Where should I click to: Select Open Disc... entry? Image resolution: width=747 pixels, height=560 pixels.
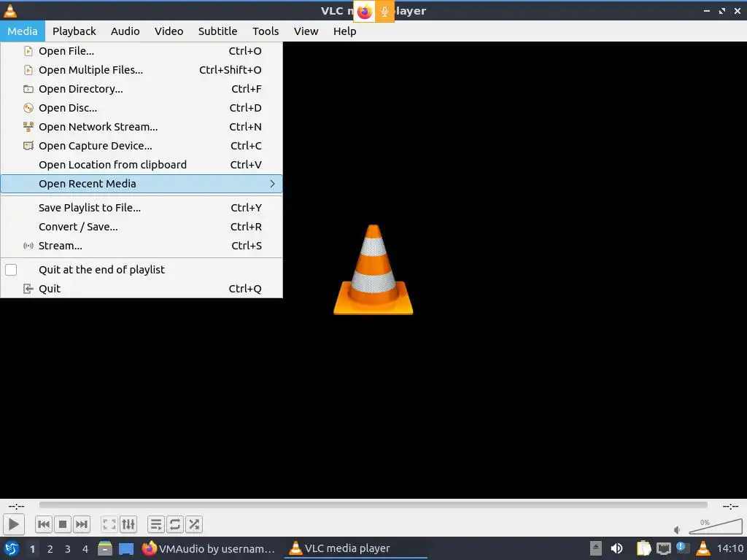click(142, 108)
